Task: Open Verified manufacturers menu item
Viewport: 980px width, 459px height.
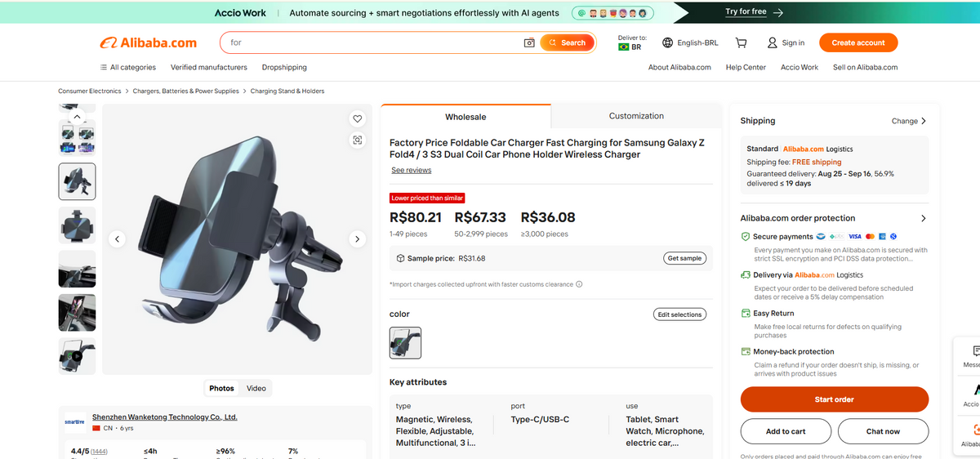Action: click(209, 67)
